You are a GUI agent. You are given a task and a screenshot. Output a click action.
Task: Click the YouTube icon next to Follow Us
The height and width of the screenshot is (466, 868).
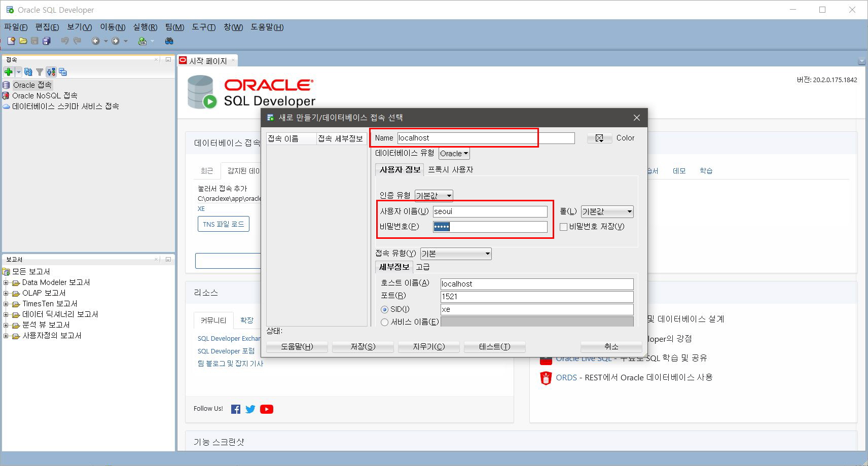click(x=267, y=409)
